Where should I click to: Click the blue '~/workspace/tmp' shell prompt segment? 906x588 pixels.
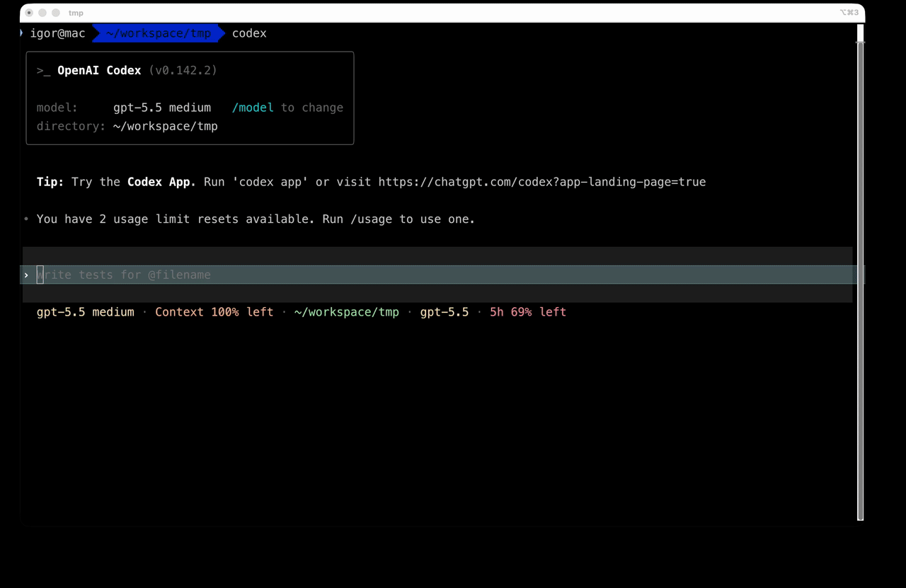tap(159, 33)
